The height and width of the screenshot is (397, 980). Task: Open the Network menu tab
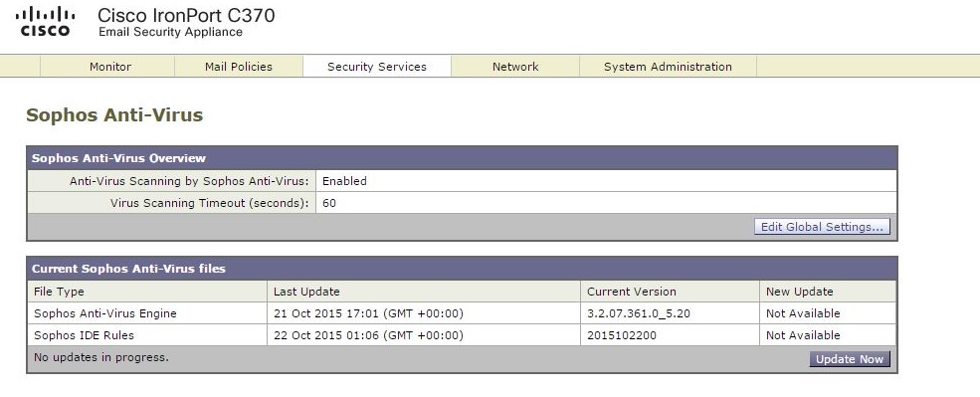click(515, 67)
